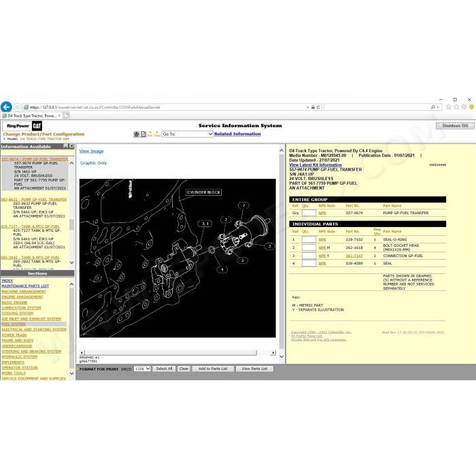Click up arrow of parts group list scrollbar
Viewport: 476px width, 476px height.
click(71, 163)
